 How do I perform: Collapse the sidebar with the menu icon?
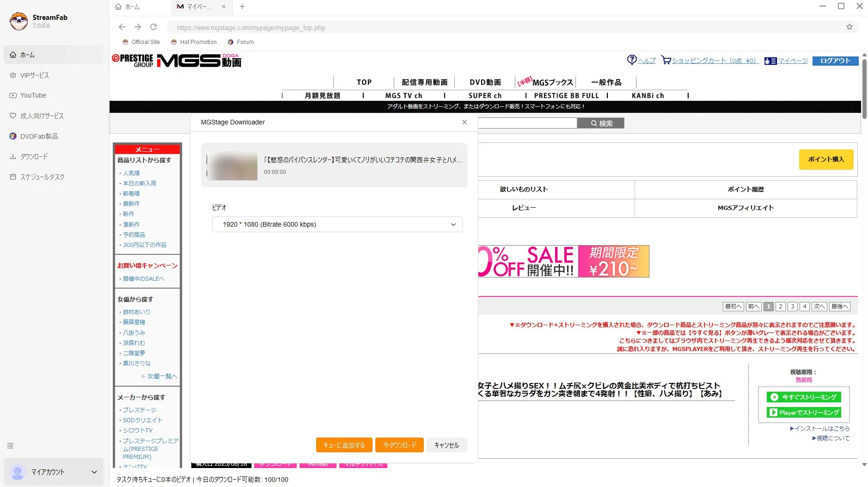pos(10,446)
